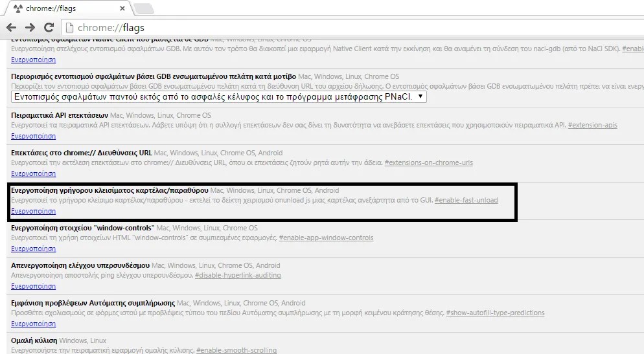
Task: Click heading Ενεργοποίηση γρήγορου κλεισίματος καρτέλας/παραθύρου
Action: pyautogui.click(x=109, y=190)
